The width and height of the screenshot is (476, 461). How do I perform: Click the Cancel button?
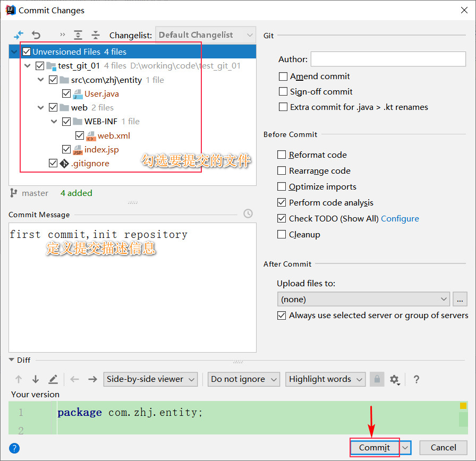point(443,448)
